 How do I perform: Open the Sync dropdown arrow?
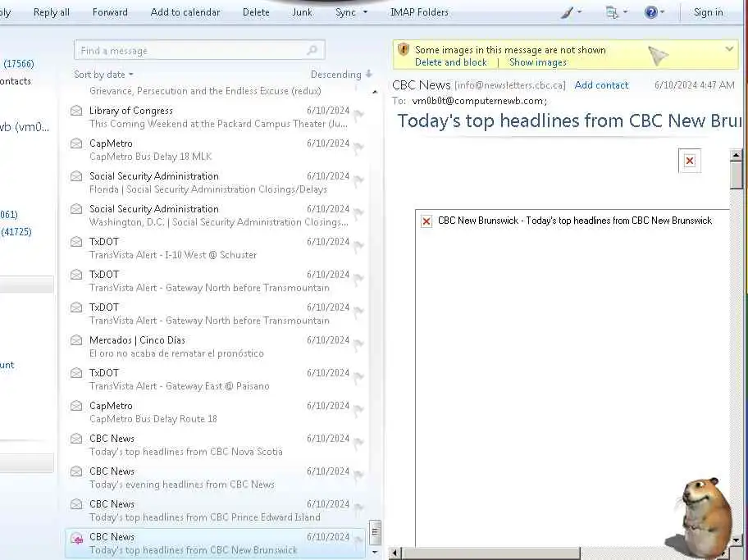tap(366, 12)
